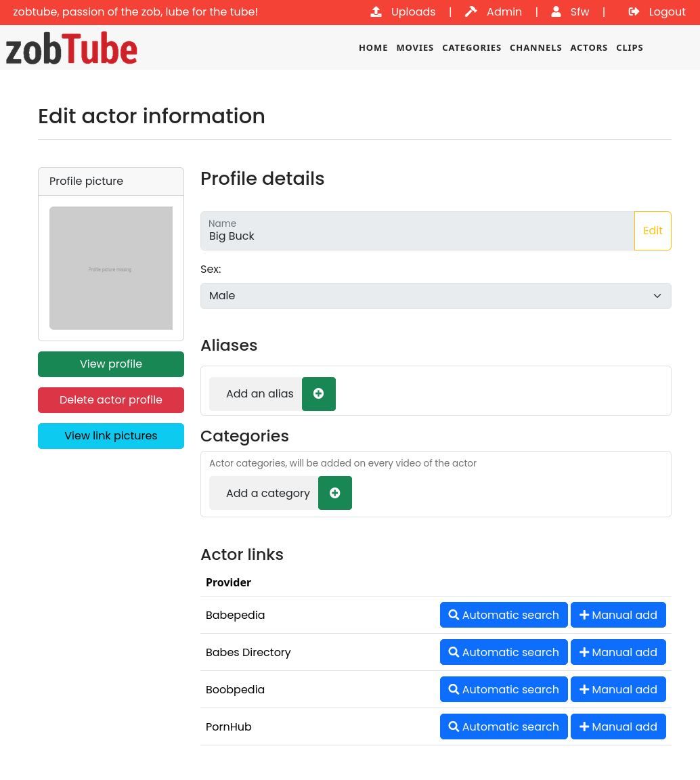
Task: Run Automatic search for Boobpedia
Action: tap(504, 689)
